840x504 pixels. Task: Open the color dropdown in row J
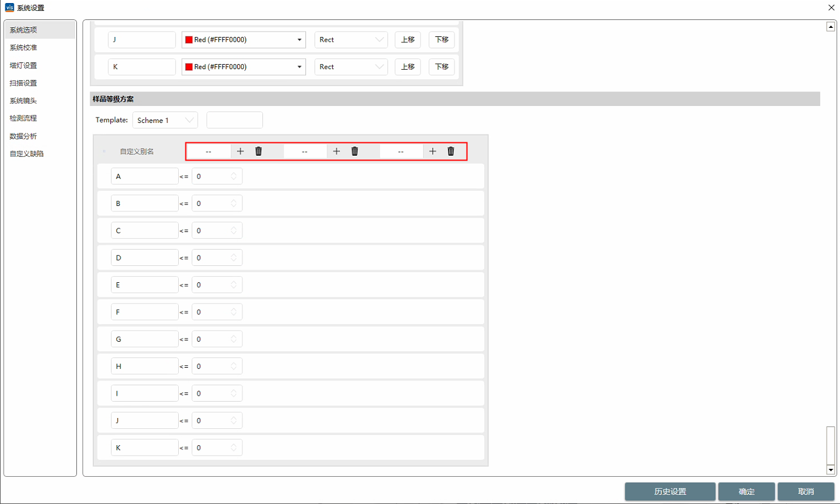click(244, 40)
